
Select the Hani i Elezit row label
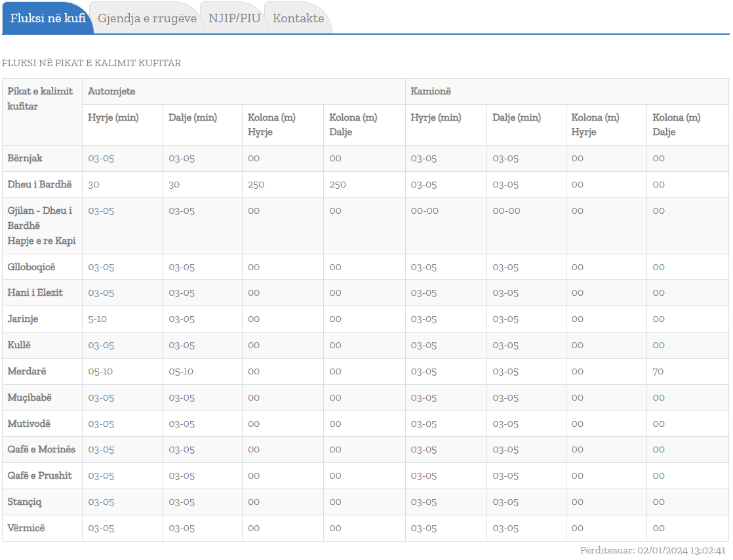pos(35,292)
